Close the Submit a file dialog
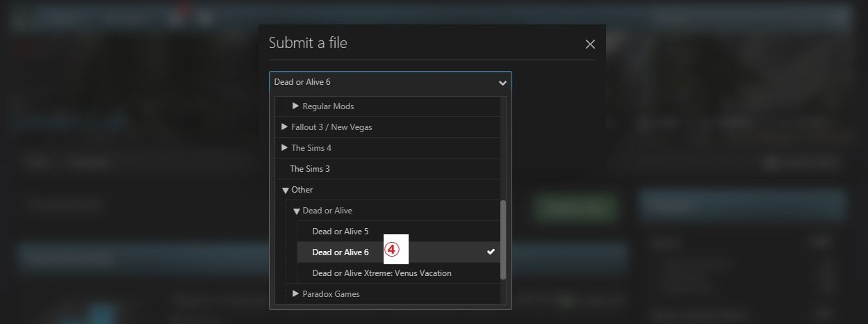This screenshot has height=324, width=868. pos(590,44)
